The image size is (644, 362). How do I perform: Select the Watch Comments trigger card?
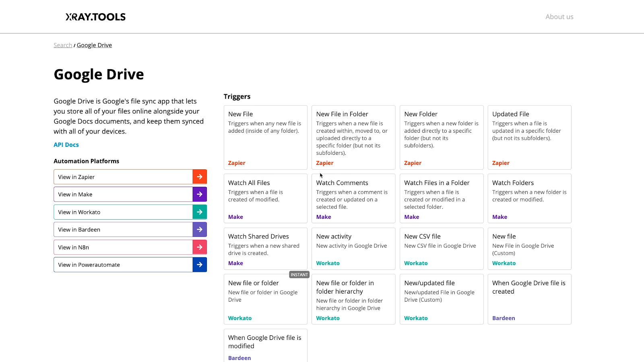(353, 199)
